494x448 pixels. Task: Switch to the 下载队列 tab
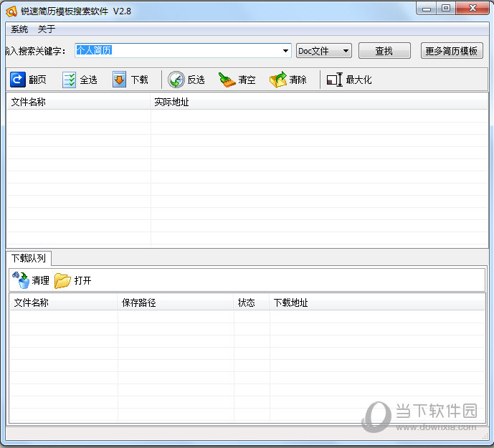pyautogui.click(x=29, y=258)
